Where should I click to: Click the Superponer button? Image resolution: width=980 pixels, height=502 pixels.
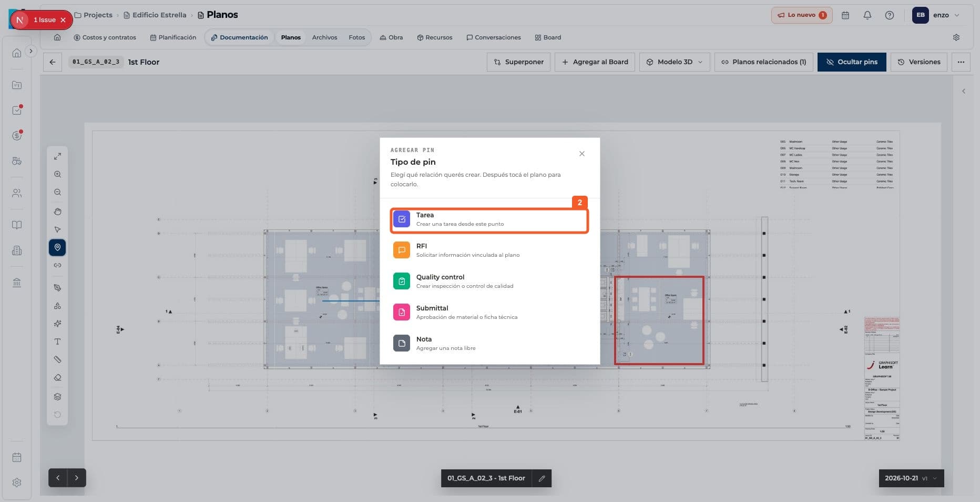(519, 62)
